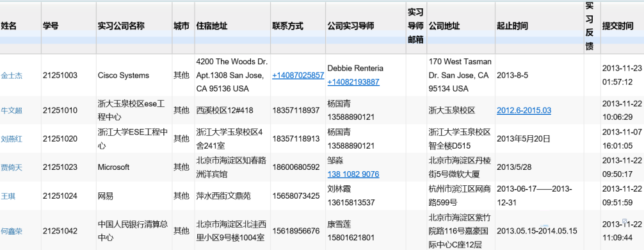Click the 网易 company cell
Viewport: 644px width, 250px height.
pyautogui.click(x=106, y=196)
